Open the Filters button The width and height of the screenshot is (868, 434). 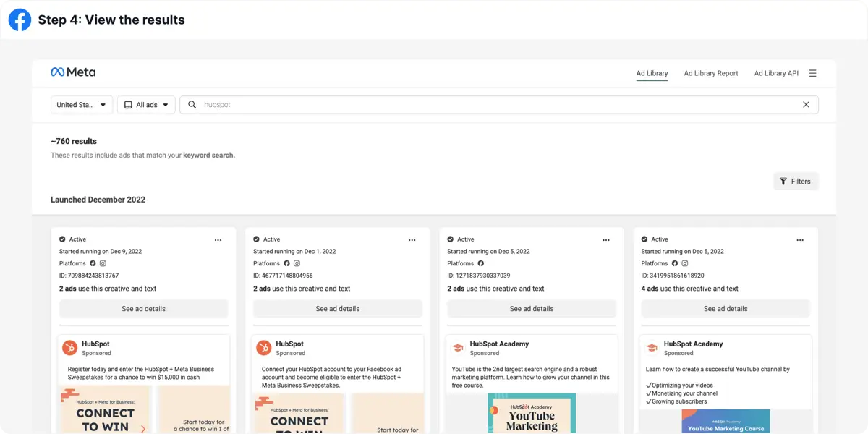[x=796, y=182]
